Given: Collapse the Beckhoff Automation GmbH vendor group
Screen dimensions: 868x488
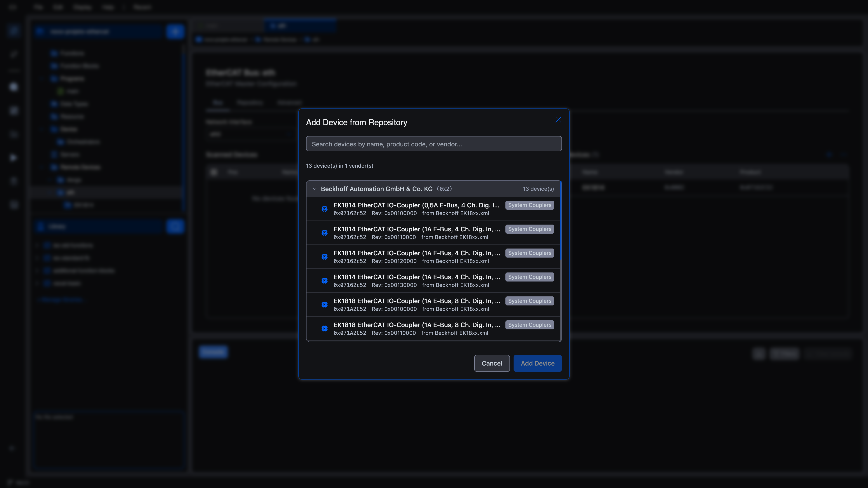Looking at the screenshot, I should point(314,189).
